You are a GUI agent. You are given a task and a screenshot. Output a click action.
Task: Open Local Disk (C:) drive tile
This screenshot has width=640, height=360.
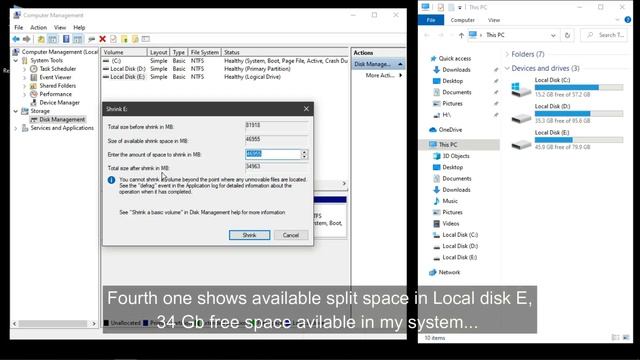click(567, 87)
